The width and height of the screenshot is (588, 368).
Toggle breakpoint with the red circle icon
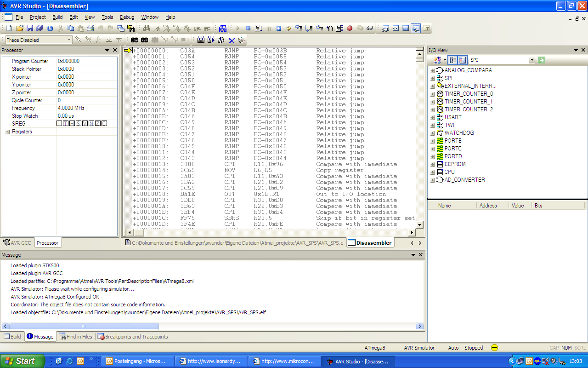coord(350,28)
